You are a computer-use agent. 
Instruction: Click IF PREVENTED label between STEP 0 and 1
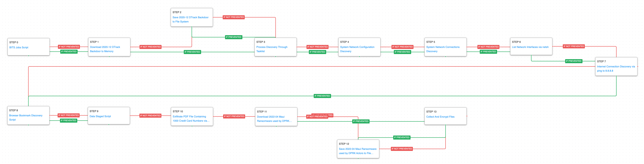point(69,52)
